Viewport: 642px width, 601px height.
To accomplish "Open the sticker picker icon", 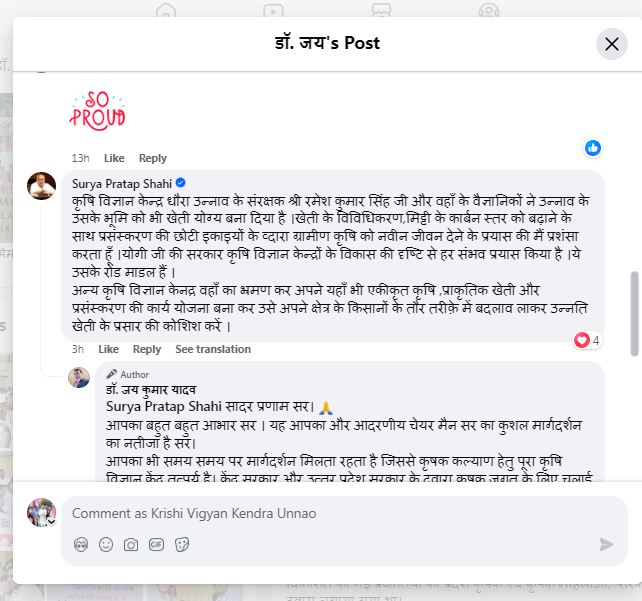I will point(182,545).
